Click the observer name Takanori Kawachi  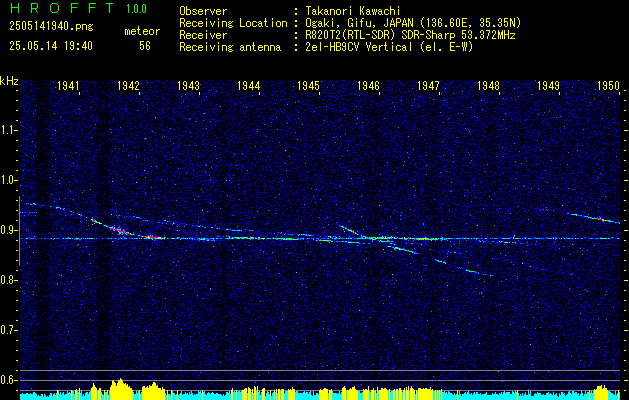click(x=353, y=11)
